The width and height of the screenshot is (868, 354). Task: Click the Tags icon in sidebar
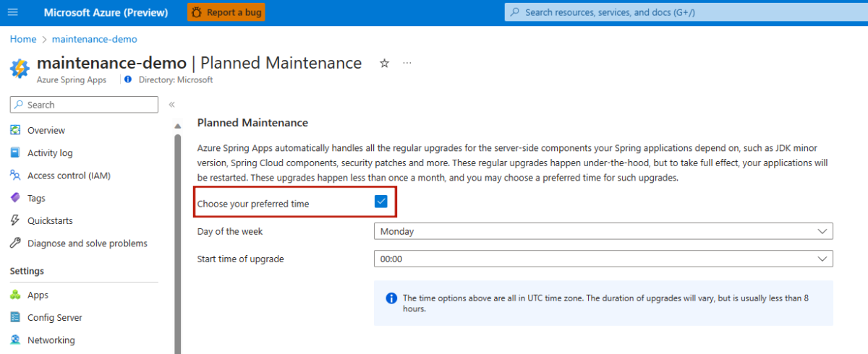(14, 198)
